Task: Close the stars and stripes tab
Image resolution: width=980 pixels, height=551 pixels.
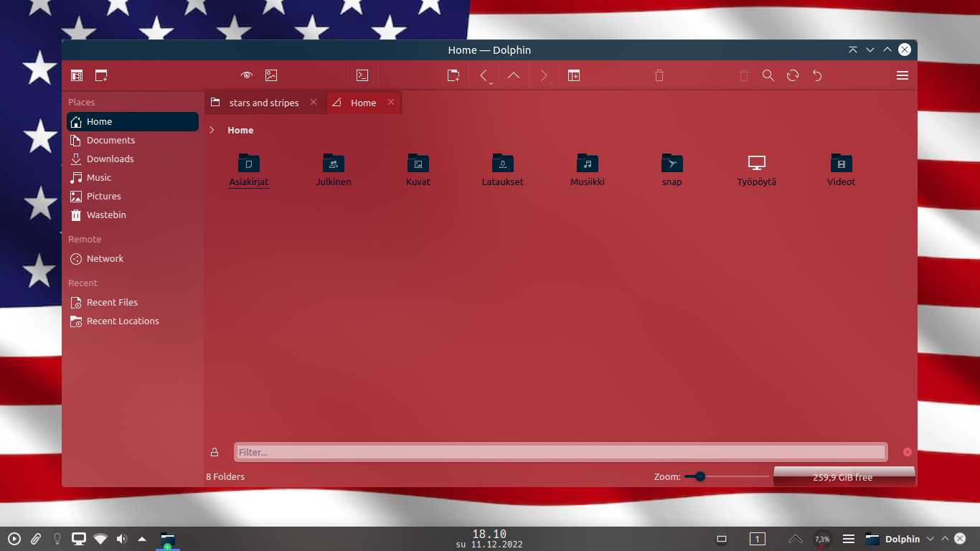Action: pyautogui.click(x=314, y=103)
